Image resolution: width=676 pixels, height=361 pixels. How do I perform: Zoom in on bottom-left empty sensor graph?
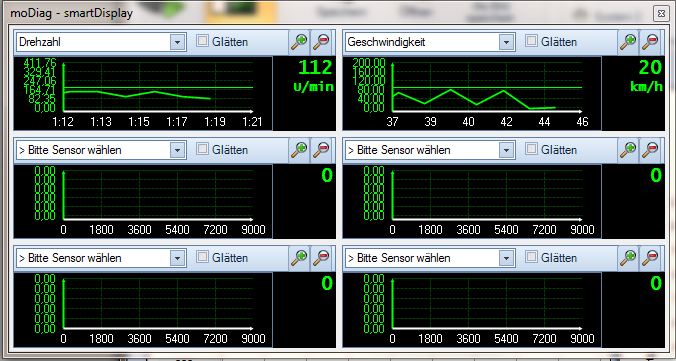(x=299, y=258)
